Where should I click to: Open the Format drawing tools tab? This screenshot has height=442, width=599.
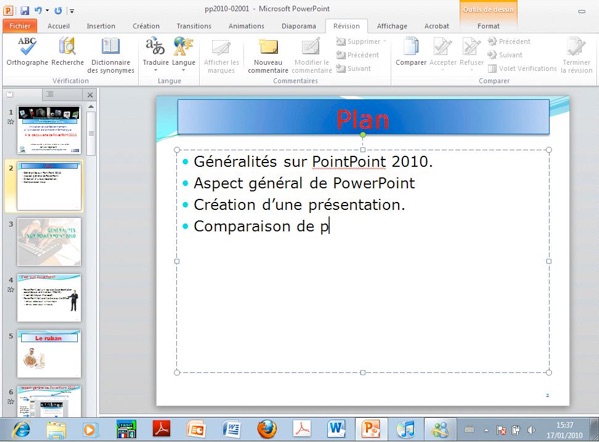pyautogui.click(x=488, y=26)
